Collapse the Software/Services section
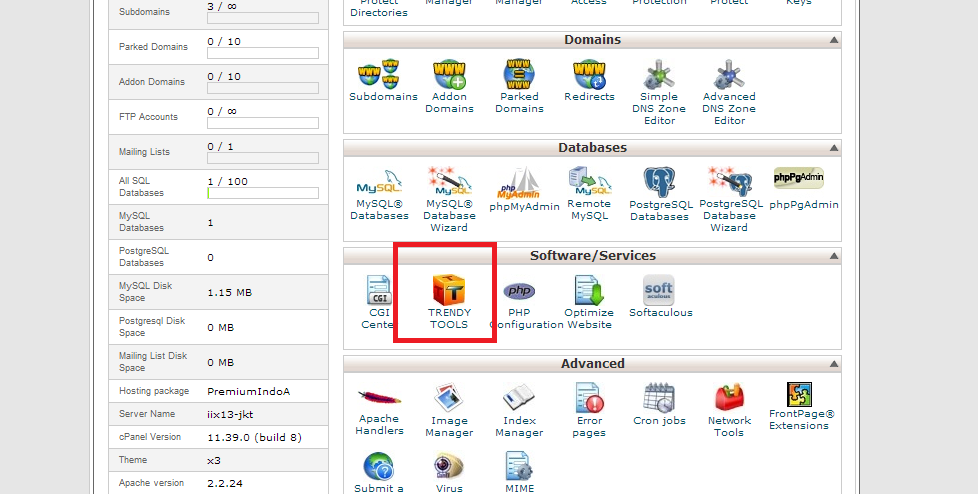 833,256
